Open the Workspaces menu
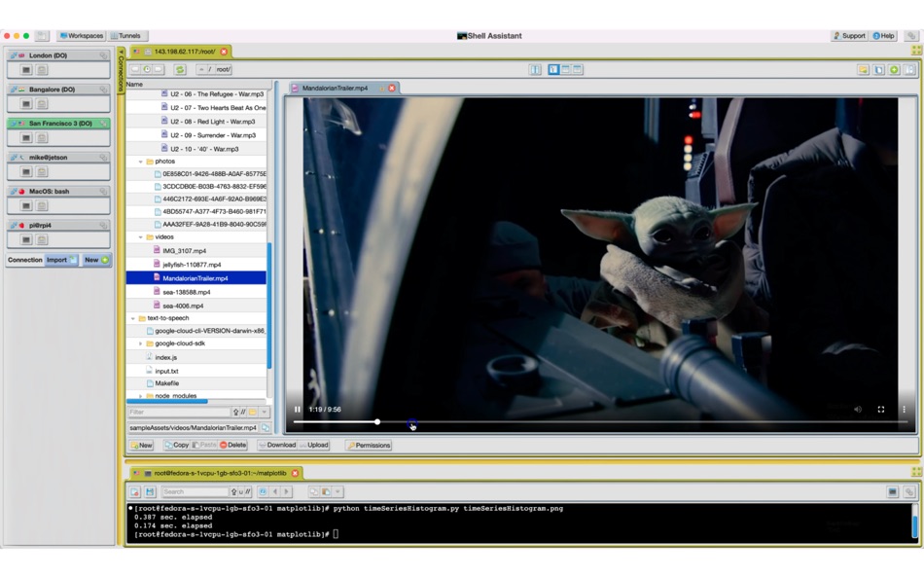 [82, 36]
